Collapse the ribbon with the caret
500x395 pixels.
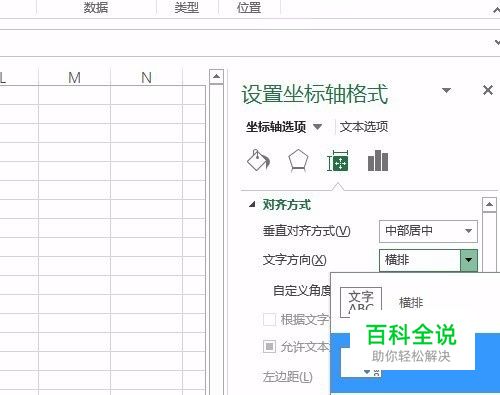point(496,10)
